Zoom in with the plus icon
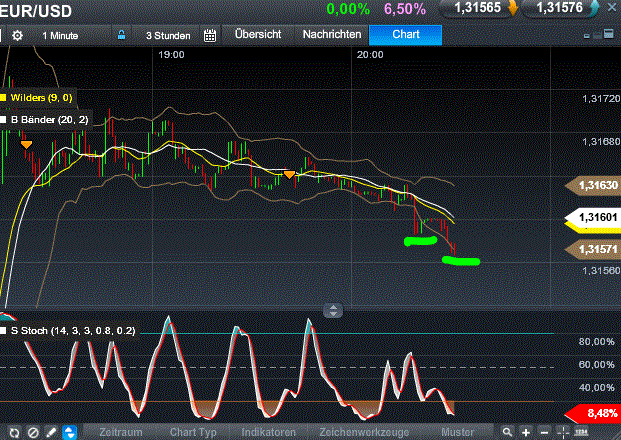 (527, 432)
